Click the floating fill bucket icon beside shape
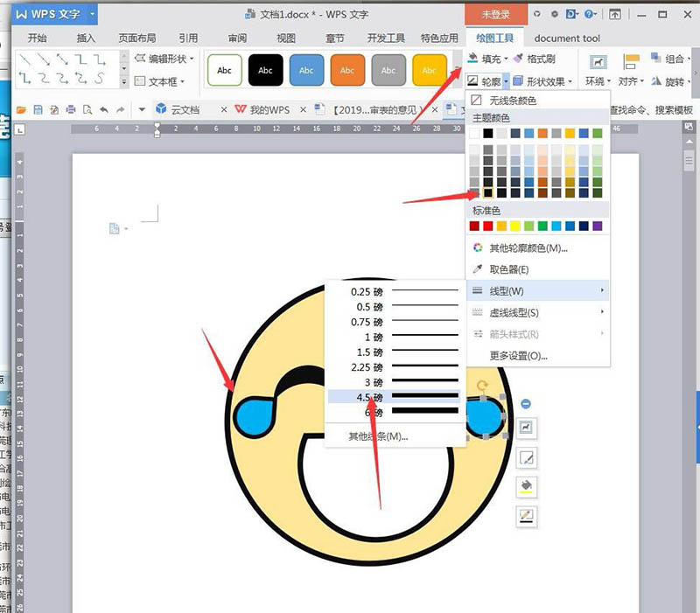 (x=527, y=487)
